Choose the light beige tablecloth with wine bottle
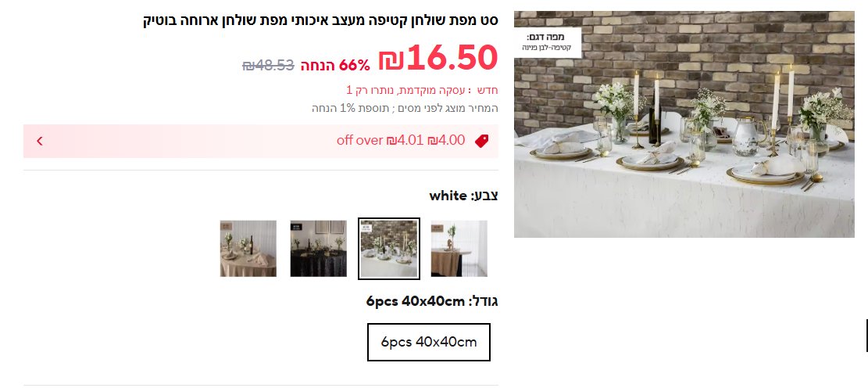 pyautogui.click(x=248, y=248)
